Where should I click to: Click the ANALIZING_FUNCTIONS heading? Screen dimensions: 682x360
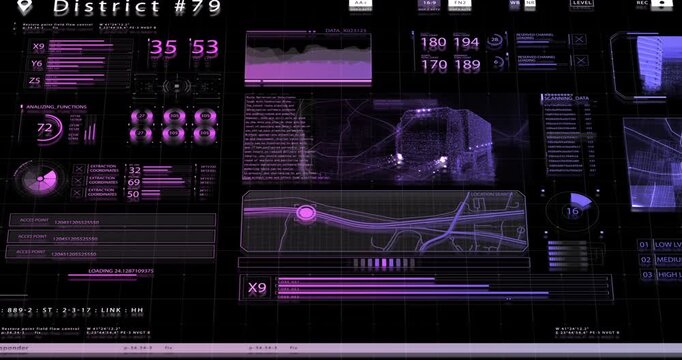57,107
